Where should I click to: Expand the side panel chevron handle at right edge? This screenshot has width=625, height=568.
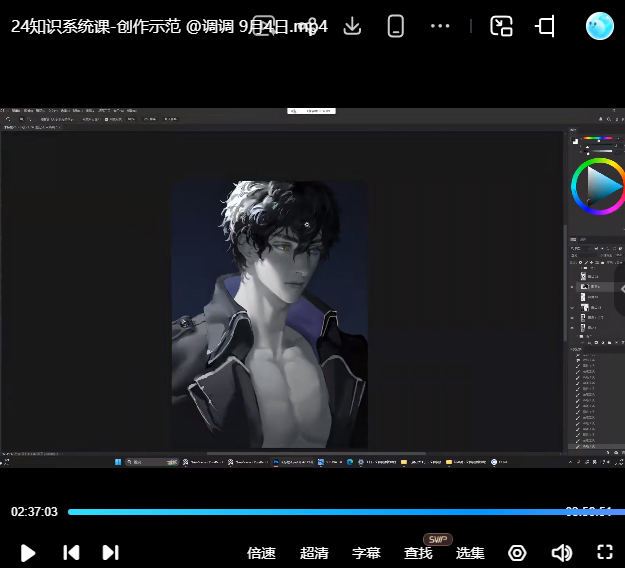tap(622, 289)
